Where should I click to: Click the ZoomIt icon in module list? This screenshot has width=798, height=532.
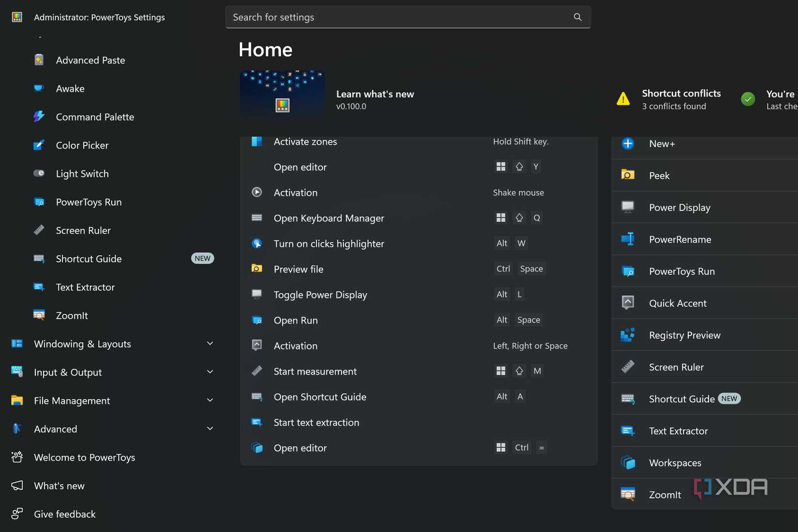pyautogui.click(x=628, y=494)
